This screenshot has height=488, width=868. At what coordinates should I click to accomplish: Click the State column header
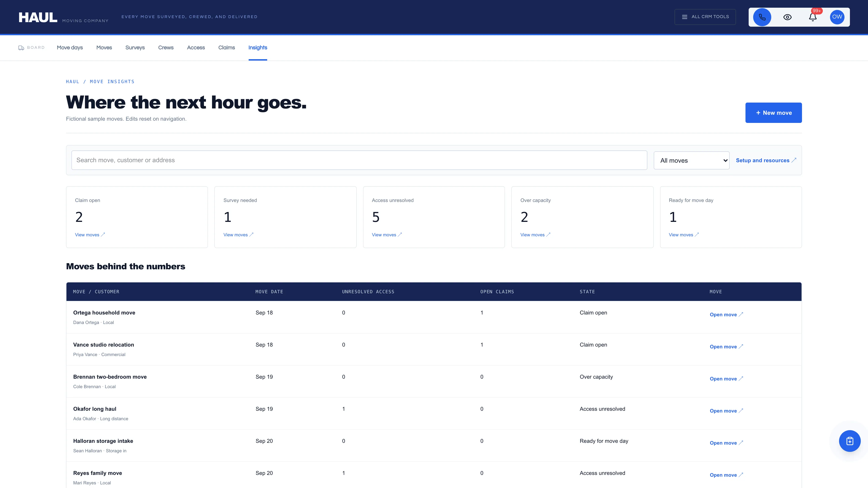click(x=587, y=292)
